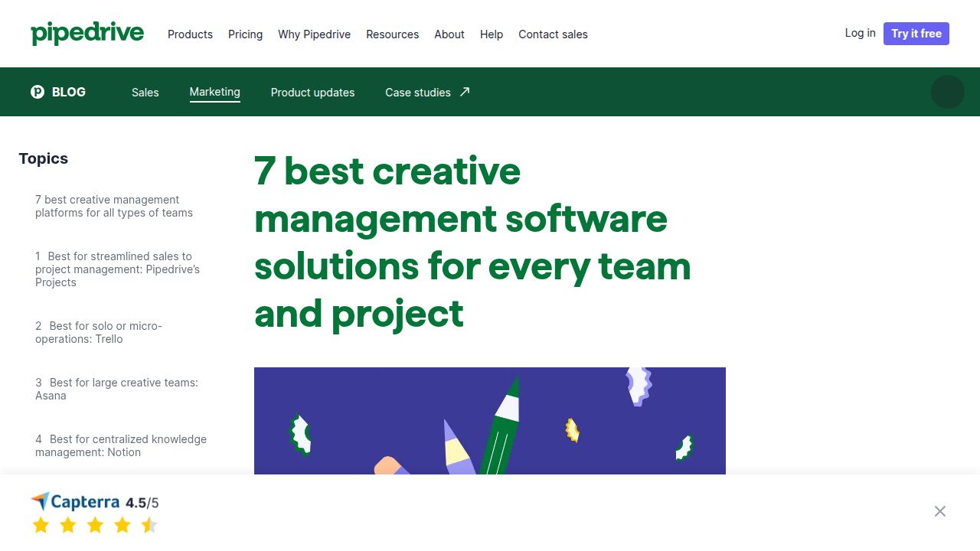This screenshot has width=980, height=551.
Task: Click the article hero illustration
Action: coord(490,421)
